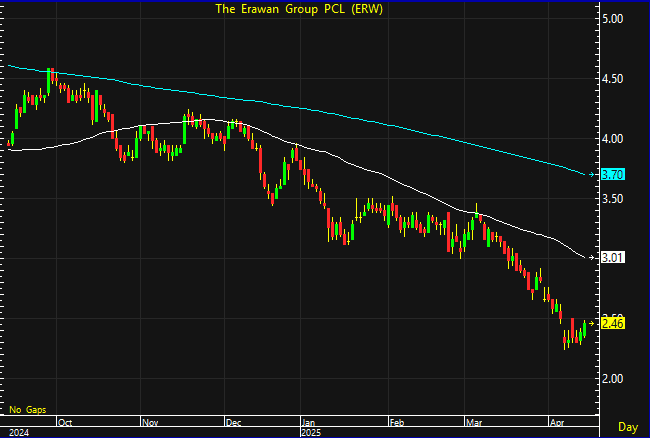650x438 pixels.
Task: Click the chart title The Erawan Group PCL (ERW)
Action: (x=300, y=9)
